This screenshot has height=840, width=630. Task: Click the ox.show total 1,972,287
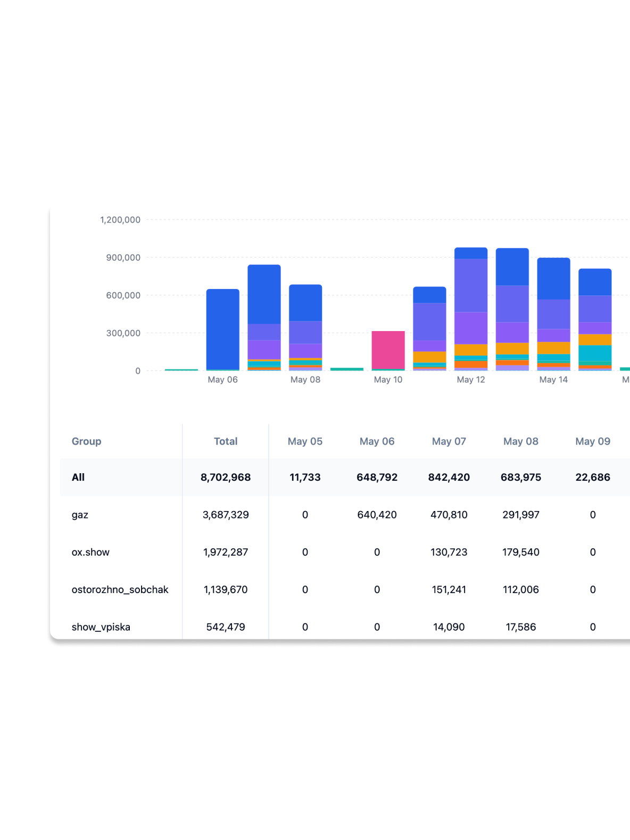coord(226,552)
